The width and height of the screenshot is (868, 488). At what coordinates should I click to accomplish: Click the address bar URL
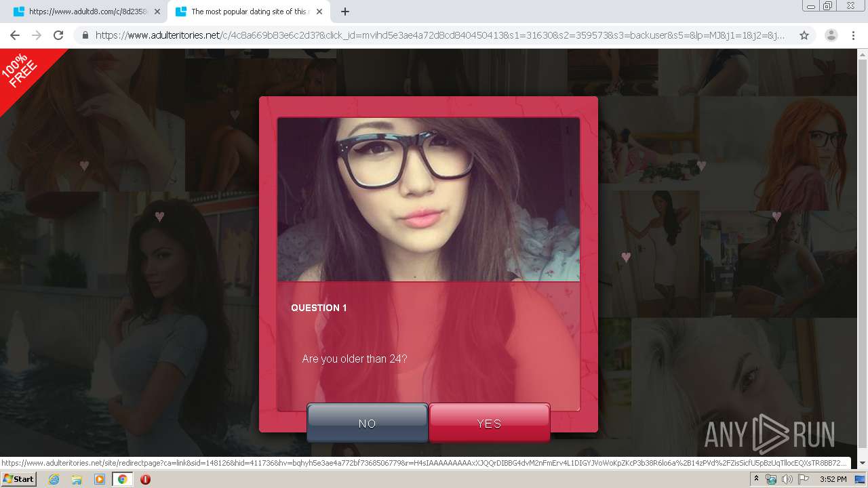point(439,35)
